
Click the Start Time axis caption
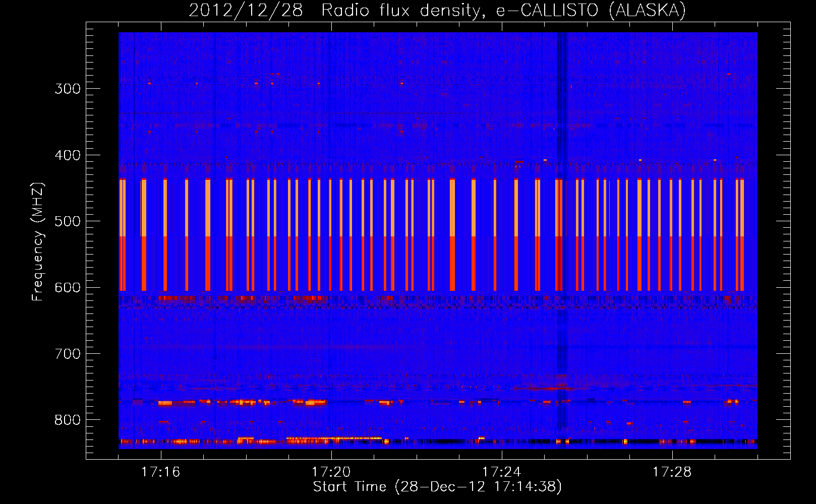pos(437,487)
